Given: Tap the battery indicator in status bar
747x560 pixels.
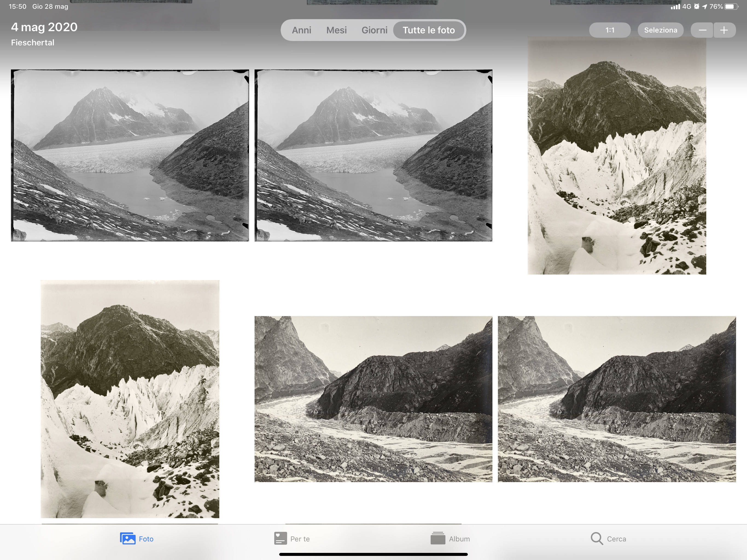Looking at the screenshot, I should pyautogui.click(x=731, y=6).
